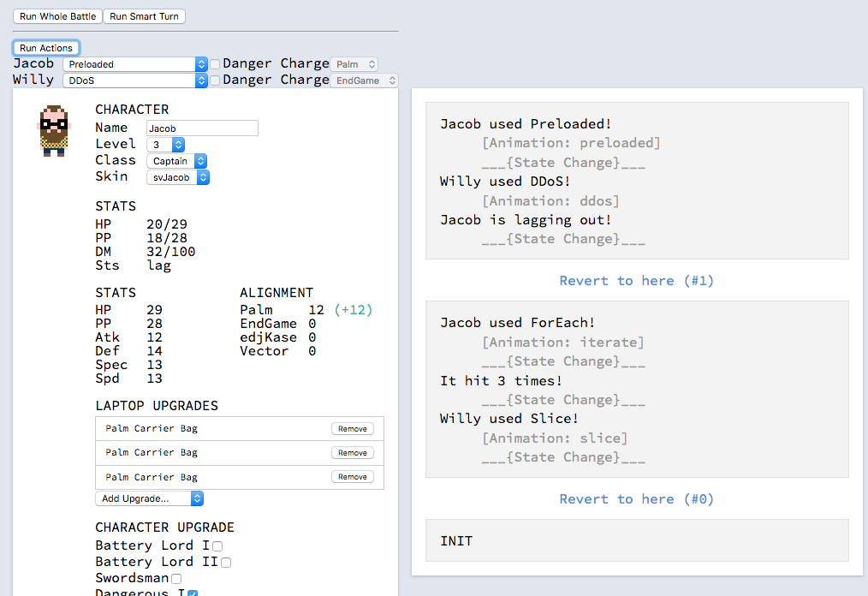Viewport: 868px width, 596px height.
Task: Focus the character Name input field
Action: point(202,128)
